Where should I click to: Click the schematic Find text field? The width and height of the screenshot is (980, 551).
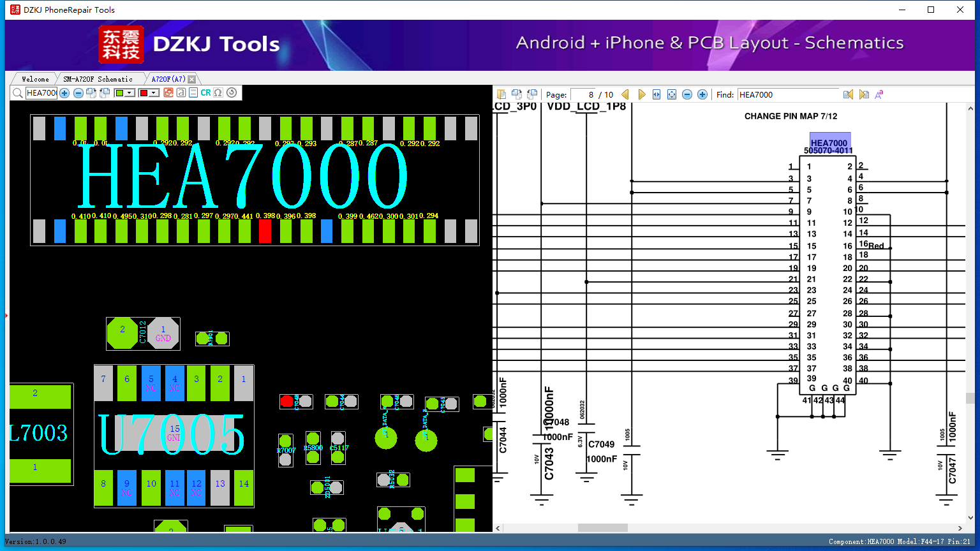pyautogui.click(x=788, y=94)
